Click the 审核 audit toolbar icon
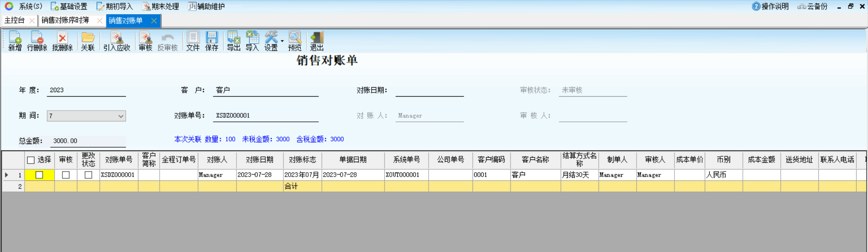 click(145, 41)
